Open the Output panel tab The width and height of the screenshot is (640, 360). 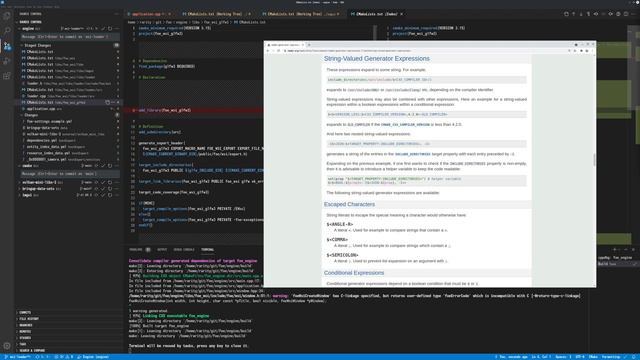162,249
